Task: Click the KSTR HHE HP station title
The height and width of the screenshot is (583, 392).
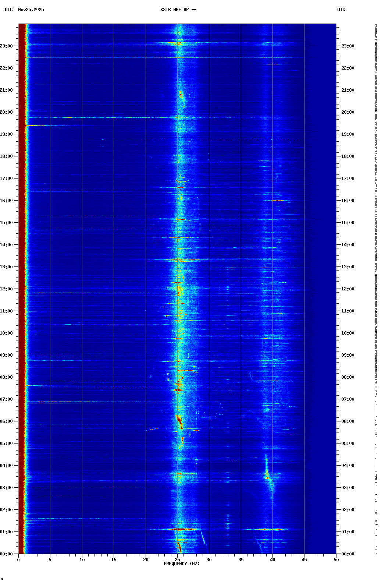Action: [178, 10]
